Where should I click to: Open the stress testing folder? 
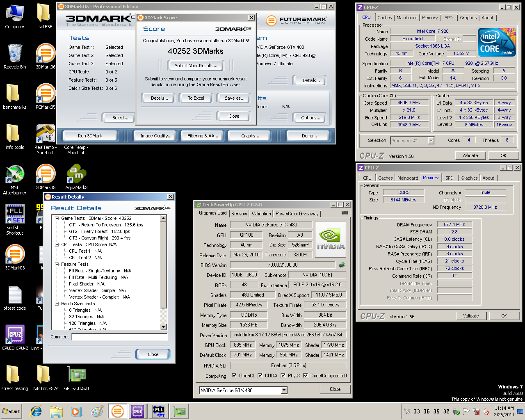point(14,378)
